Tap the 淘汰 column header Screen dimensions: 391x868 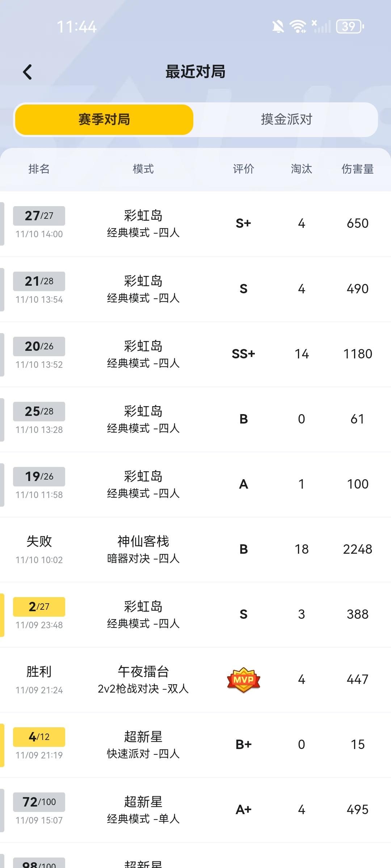(301, 169)
